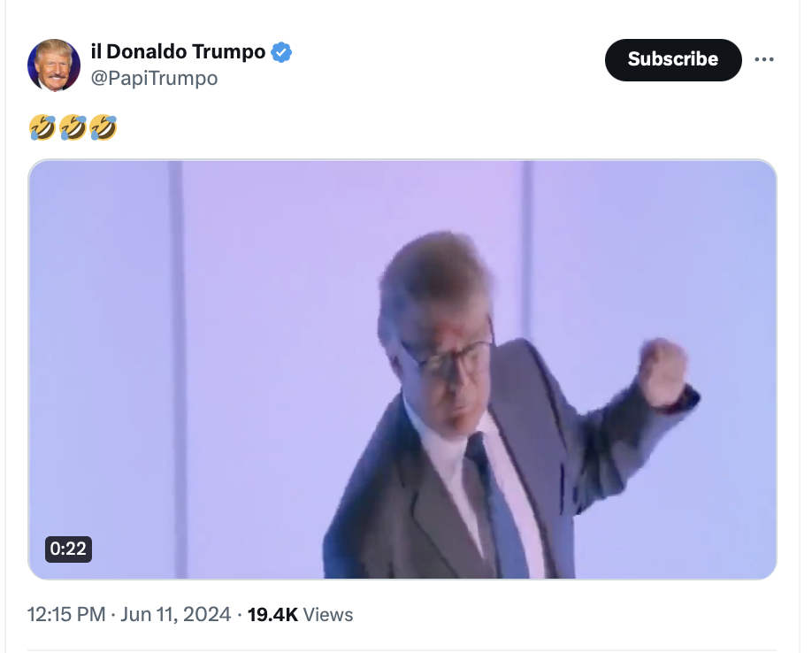This screenshot has height=653, width=812.
Task: Click the last laughing emoji
Action: [103, 128]
